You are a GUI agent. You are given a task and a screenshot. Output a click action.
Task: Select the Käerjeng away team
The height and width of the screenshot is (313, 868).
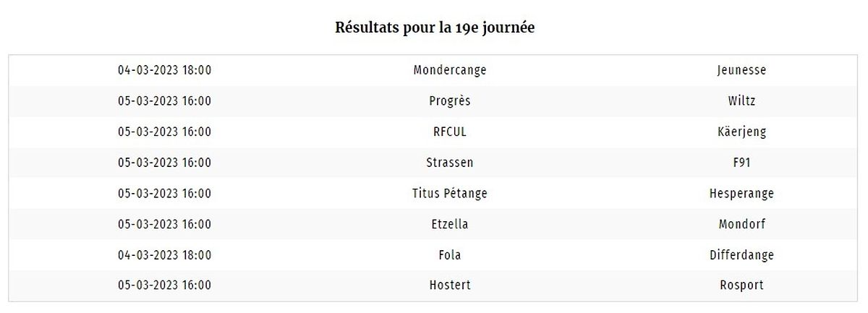742,132
